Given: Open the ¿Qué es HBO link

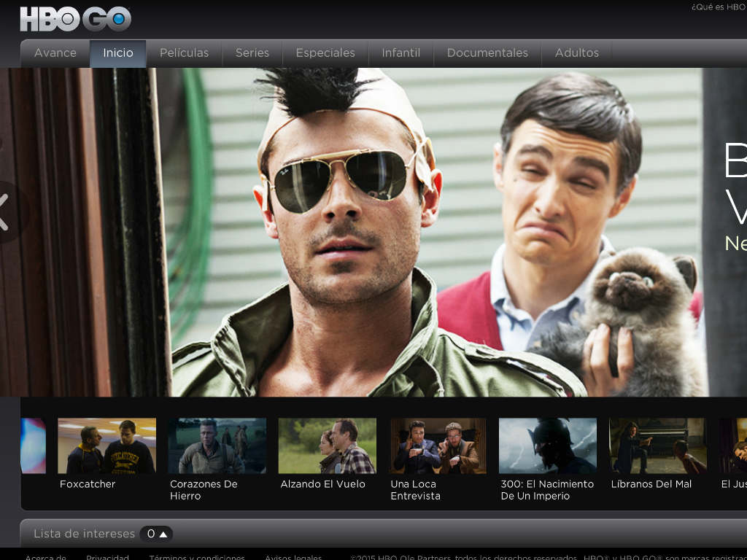Looking at the screenshot, I should [x=719, y=7].
